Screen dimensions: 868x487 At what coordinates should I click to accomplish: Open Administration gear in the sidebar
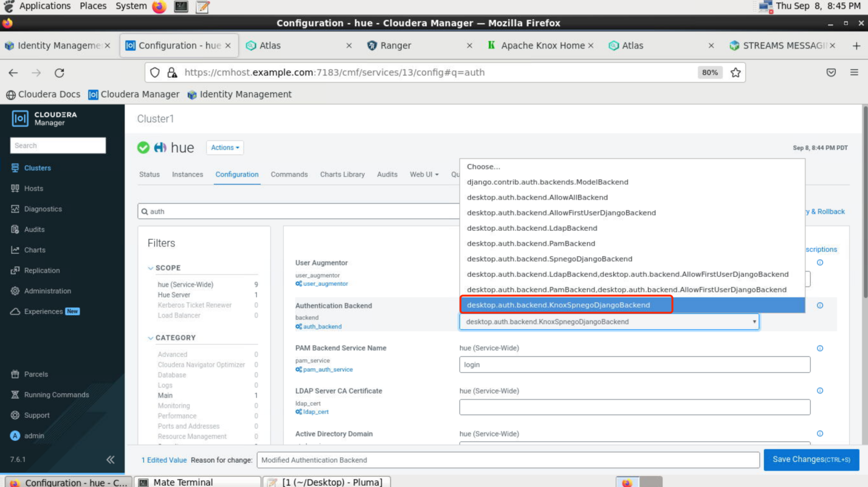(15, 291)
